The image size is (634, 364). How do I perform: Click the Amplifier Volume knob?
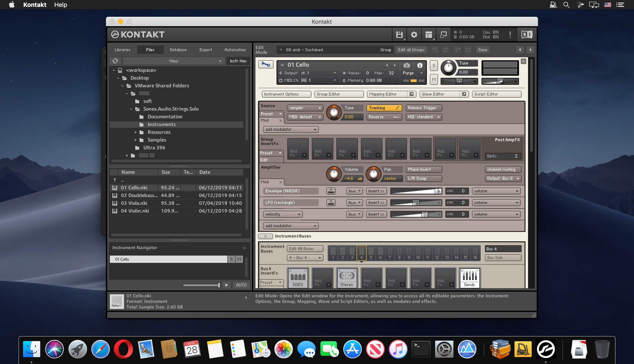click(x=334, y=174)
